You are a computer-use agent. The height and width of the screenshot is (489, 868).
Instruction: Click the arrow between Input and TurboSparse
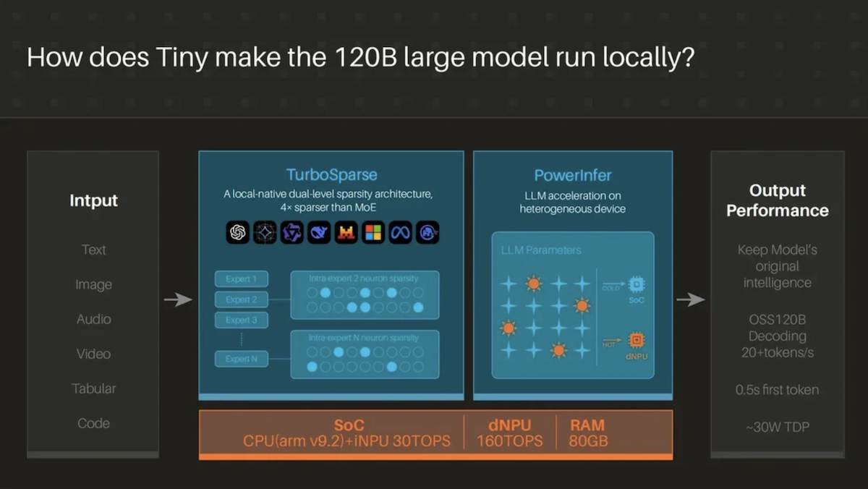[x=178, y=299]
